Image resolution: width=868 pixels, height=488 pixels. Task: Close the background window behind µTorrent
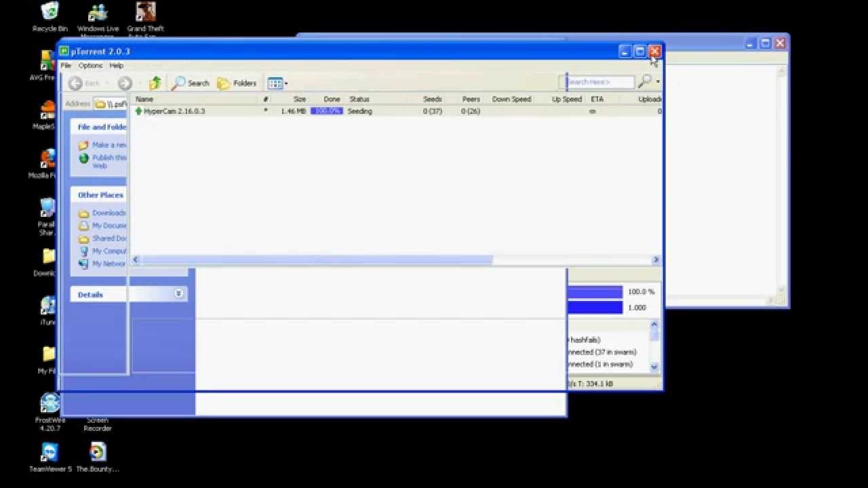click(780, 43)
